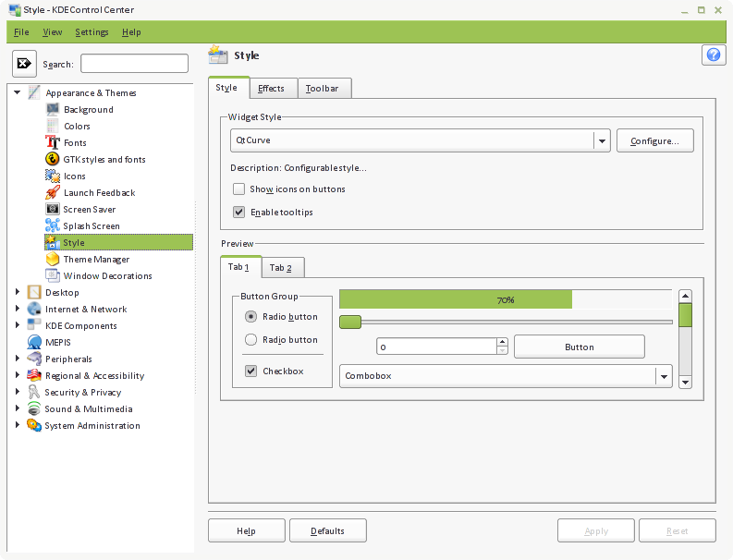
Task: Select the second Radio button in preview
Action: (251, 339)
